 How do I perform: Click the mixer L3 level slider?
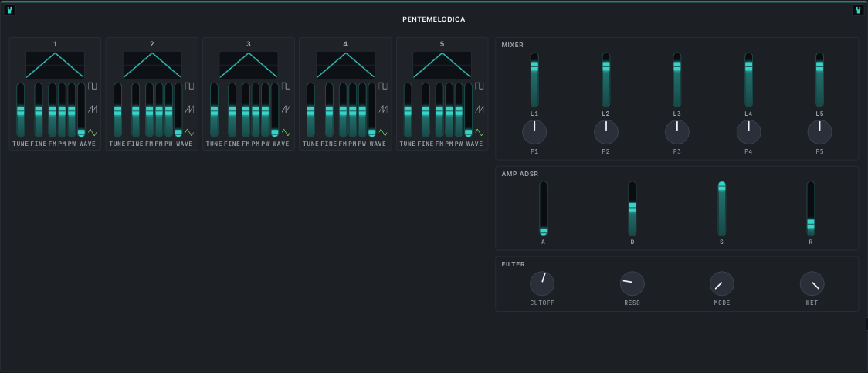(677, 80)
